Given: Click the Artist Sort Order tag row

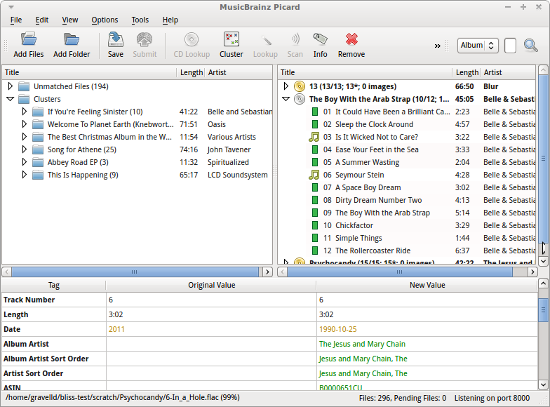Looking at the screenshot, I should [269, 373].
